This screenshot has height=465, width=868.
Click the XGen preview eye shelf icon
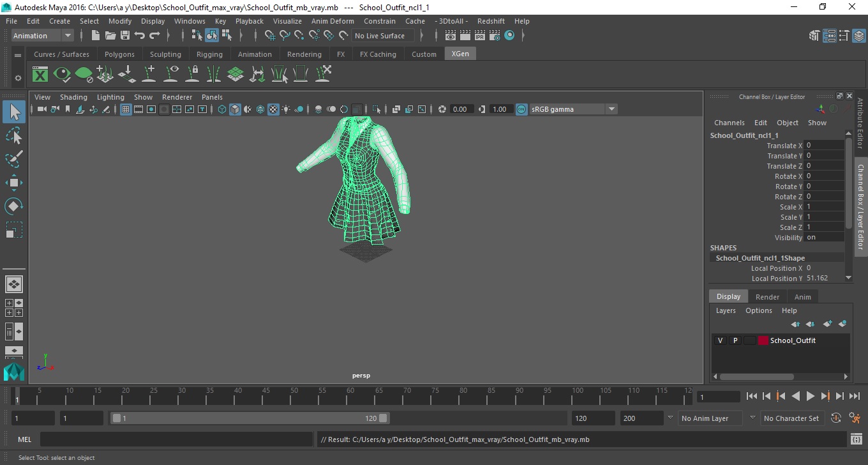click(x=62, y=74)
